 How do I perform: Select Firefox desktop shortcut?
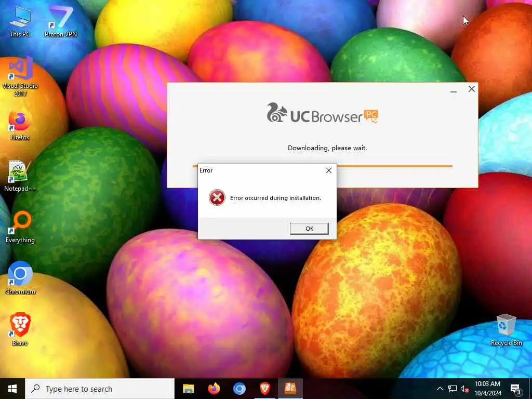point(20,125)
